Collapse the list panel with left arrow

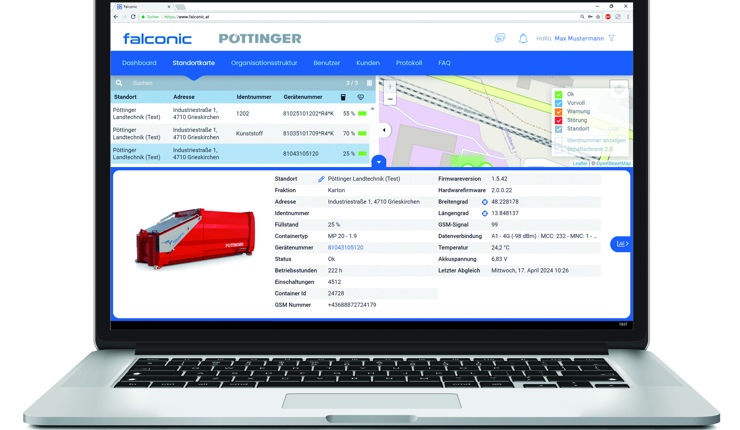click(x=384, y=130)
